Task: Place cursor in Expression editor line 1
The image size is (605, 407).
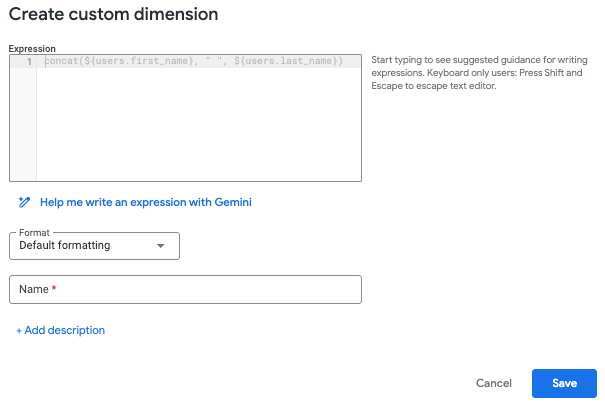Action: tap(199, 61)
